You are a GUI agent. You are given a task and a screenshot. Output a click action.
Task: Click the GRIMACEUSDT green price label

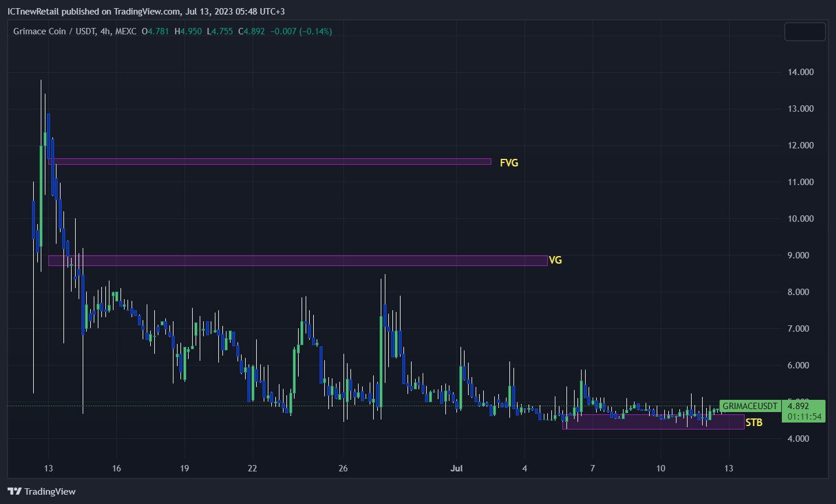[750, 406]
